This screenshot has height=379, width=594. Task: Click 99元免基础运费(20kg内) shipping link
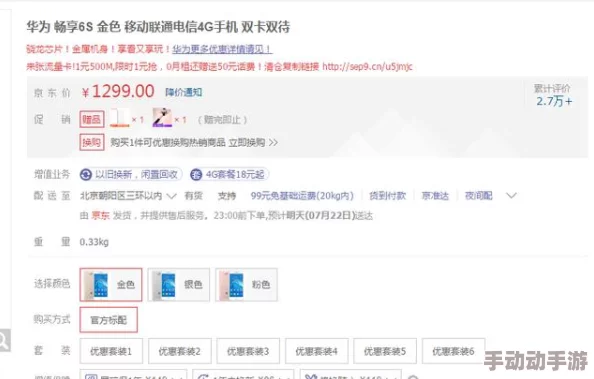302,196
